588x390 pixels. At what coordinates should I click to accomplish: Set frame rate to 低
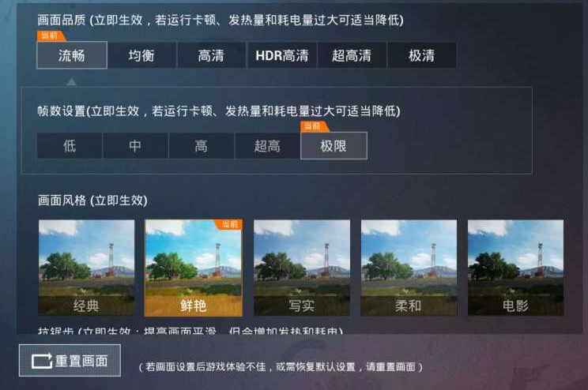[70, 146]
